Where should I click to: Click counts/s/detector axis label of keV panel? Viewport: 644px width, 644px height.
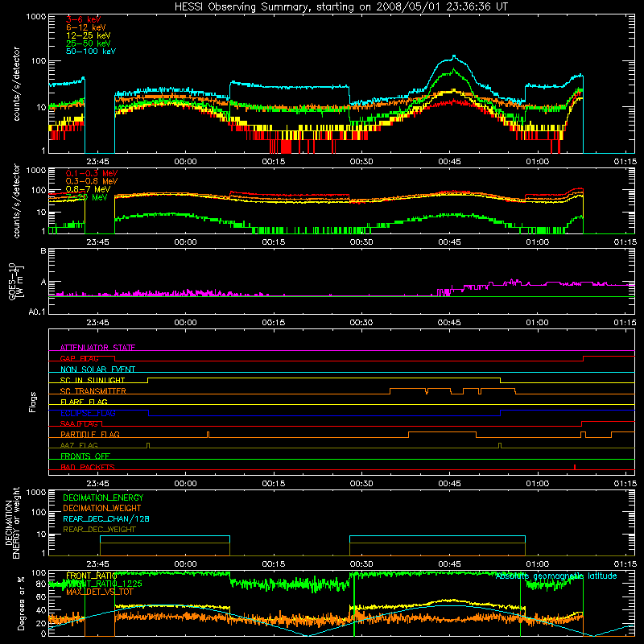coord(16,84)
